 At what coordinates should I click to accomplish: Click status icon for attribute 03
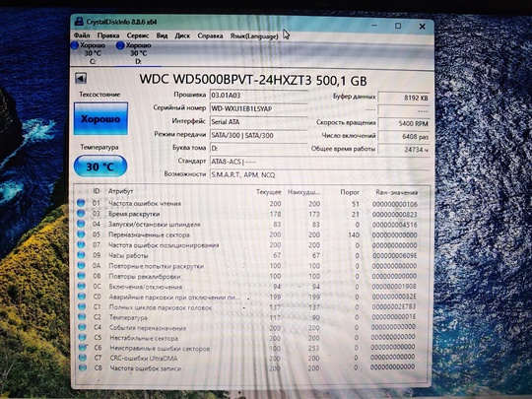[81, 214]
